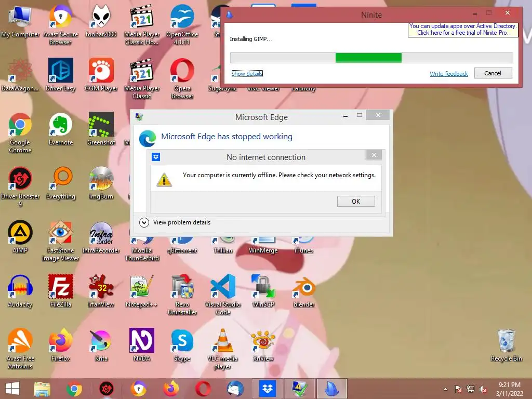The image size is (532, 399).
Task: Expand View problem details in Edge dialog
Action: pos(175,222)
